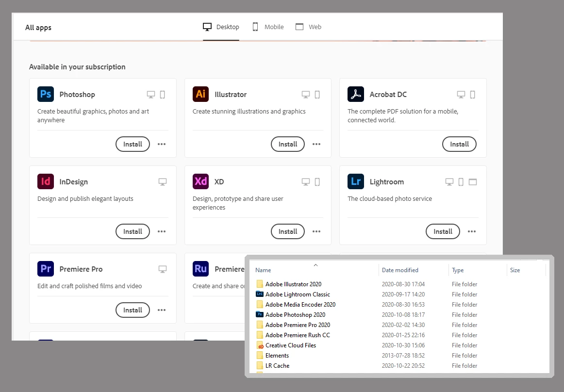Install Premiere Pro
Screen dimensions: 564x392
point(133,310)
